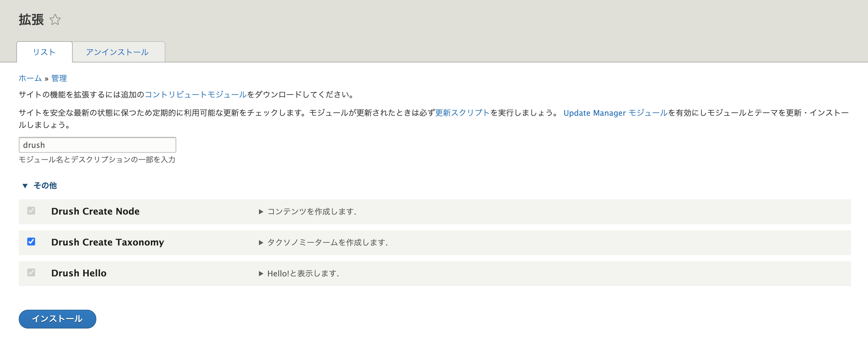Focus the module filter field containing drush
This screenshot has height=337, width=868.
pyautogui.click(x=97, y=145)
